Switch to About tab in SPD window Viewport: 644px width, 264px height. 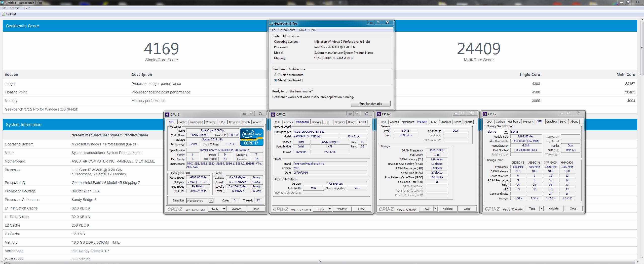(x=574, y=122)
